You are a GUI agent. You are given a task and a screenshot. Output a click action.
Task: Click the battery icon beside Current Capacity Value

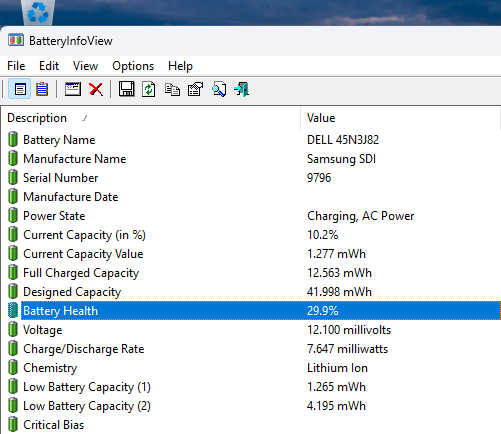(x=13, y=253)
